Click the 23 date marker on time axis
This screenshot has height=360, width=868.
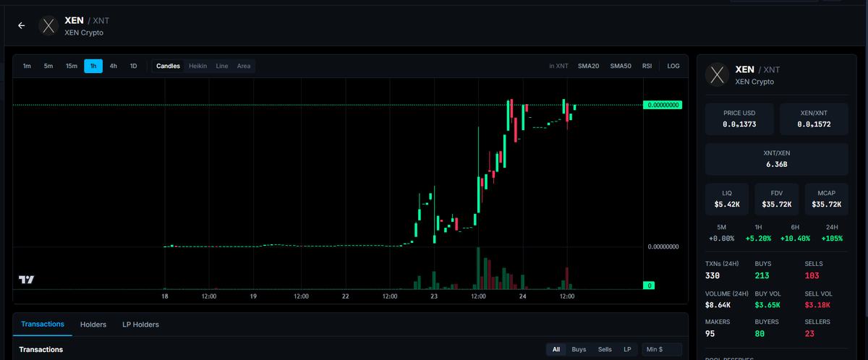pos(433,296)
